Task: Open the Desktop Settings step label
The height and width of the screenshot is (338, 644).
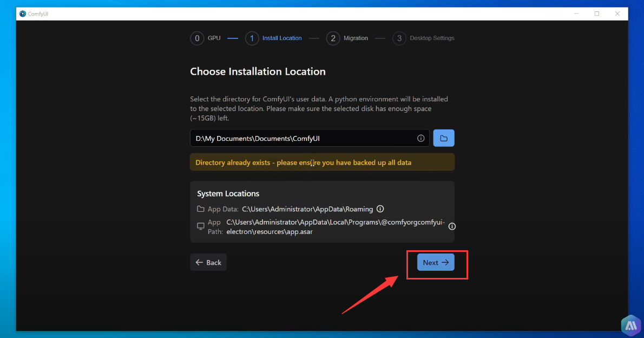Action: pyautogui.click(x=432, y=38)
